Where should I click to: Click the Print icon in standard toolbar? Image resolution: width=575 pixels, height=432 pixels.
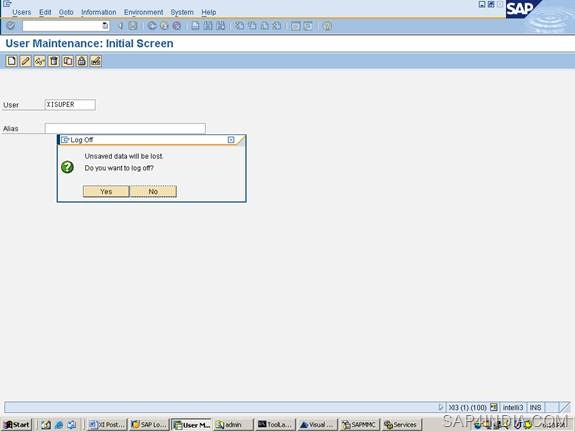196,26
